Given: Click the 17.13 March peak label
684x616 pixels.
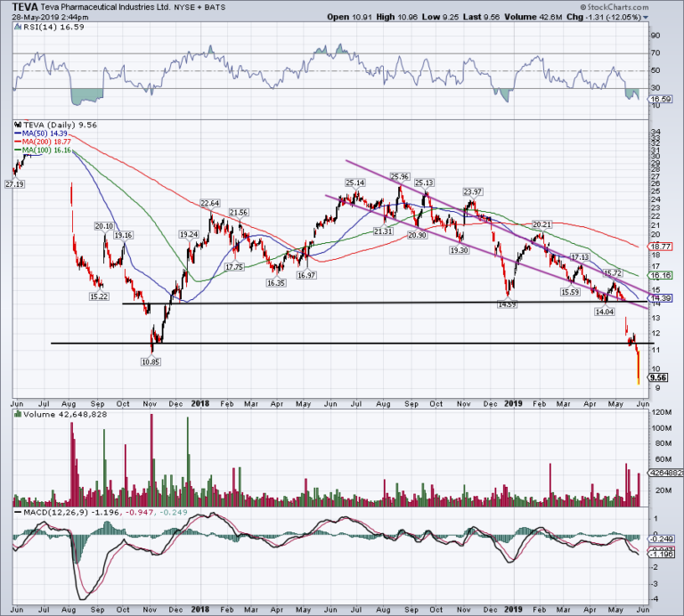Looking at the screenshot, I should coord(580,257).
